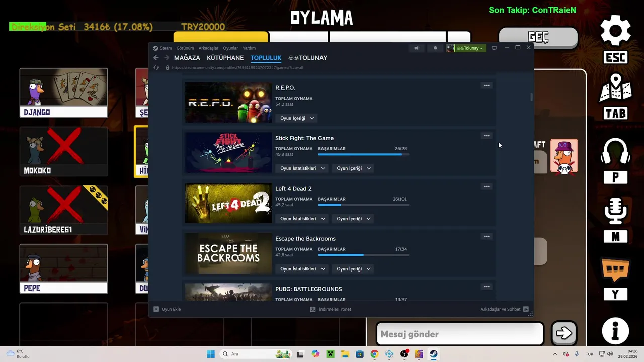Click the Stick Fight: The Game title
Viewport: 644px width, 362px height.
pyautogui.click(x=304, y=138)
